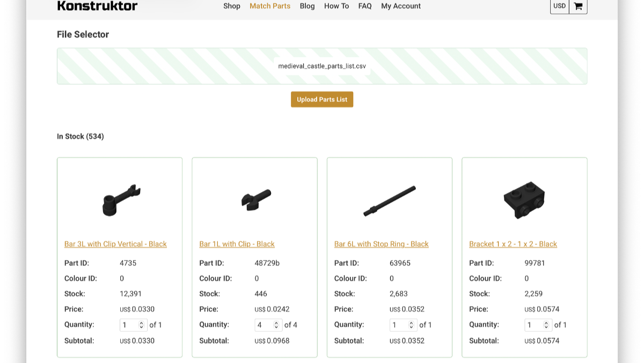
Task: Click quantity stepper arrows for part 4735
Action: coord(142,325)
